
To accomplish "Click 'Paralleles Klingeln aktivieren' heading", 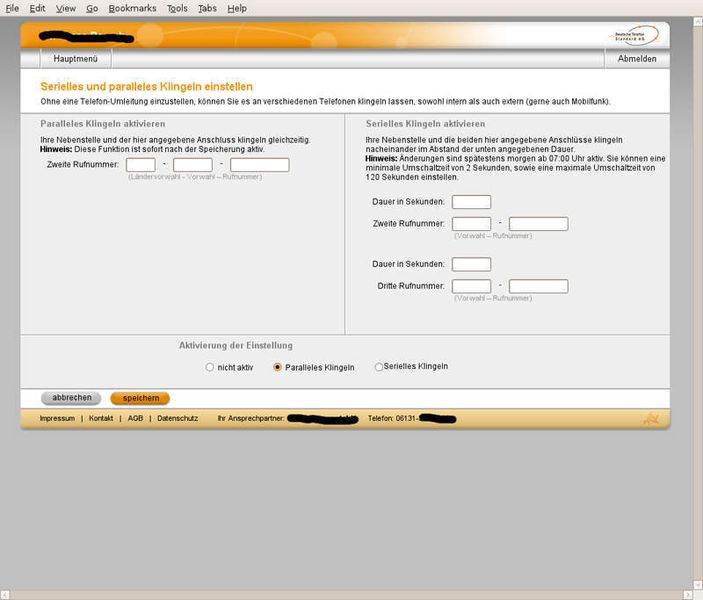I will (103, 124).
